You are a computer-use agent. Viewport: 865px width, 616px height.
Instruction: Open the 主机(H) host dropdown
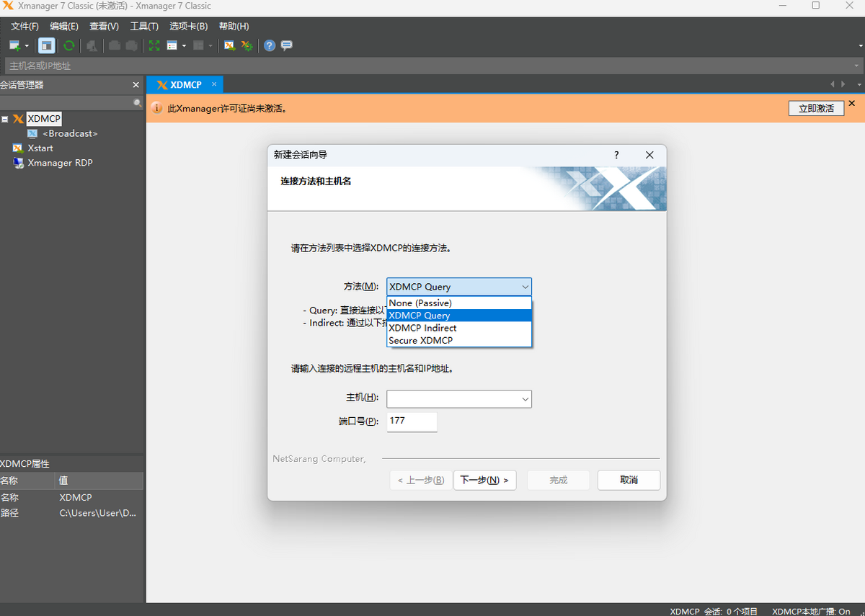click(525, 398)
